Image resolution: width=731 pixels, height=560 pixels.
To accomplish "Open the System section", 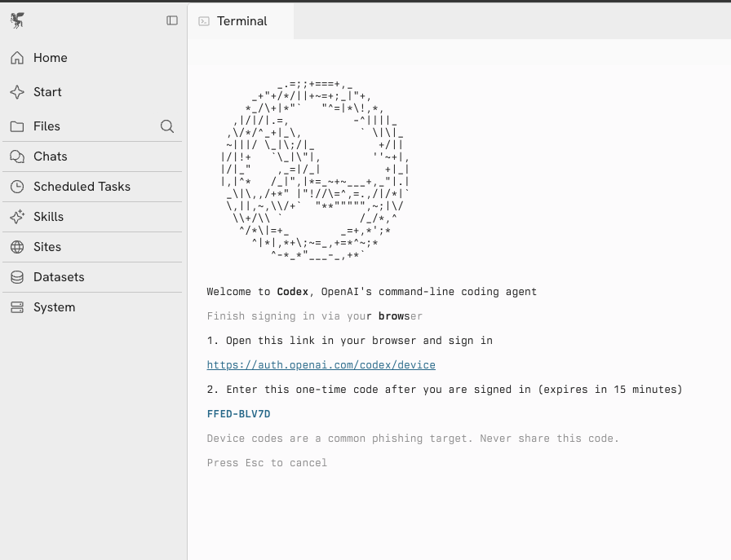I will tap(92, 307).
